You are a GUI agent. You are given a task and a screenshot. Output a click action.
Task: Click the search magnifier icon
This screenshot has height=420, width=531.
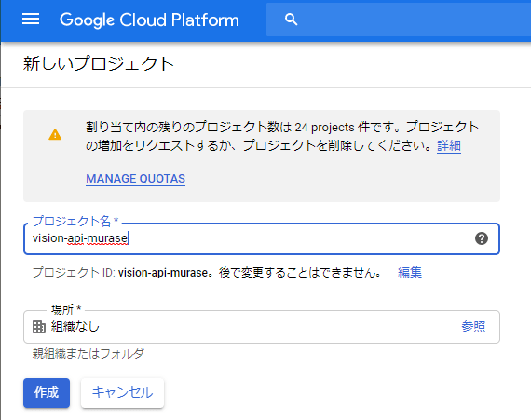click(291, 20)
